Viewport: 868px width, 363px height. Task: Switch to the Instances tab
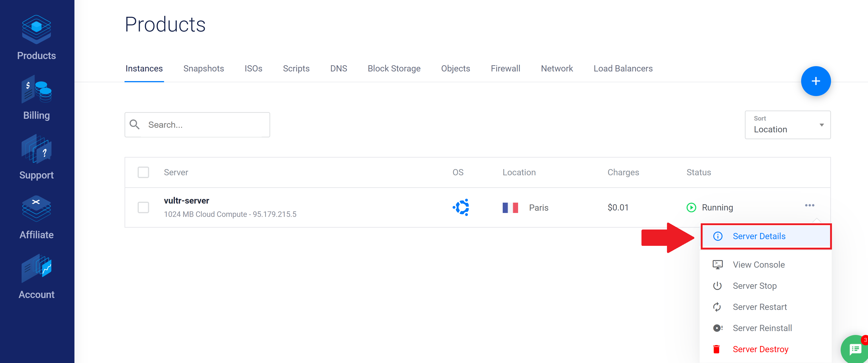pyautogui.click(x=144, y=69)
